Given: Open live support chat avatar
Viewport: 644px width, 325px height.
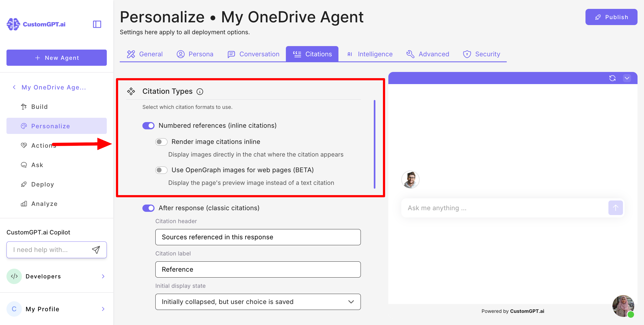Looking at the screenshot, I should (623, 306).
